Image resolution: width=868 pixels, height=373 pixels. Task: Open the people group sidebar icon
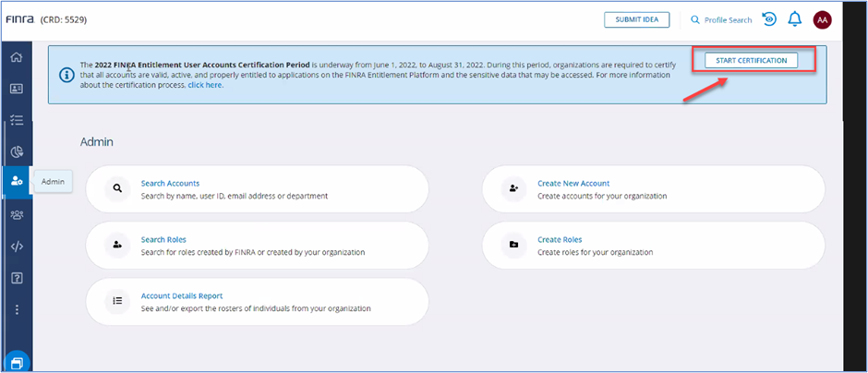tap(17, 214)
